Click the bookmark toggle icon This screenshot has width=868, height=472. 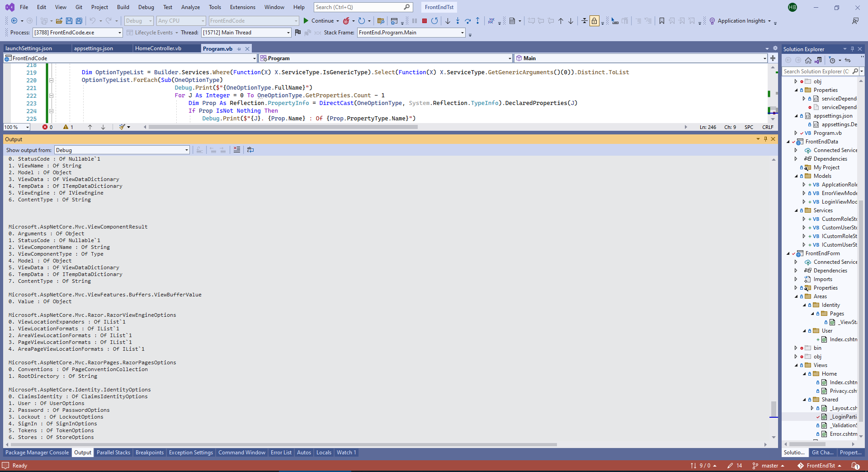662,21
